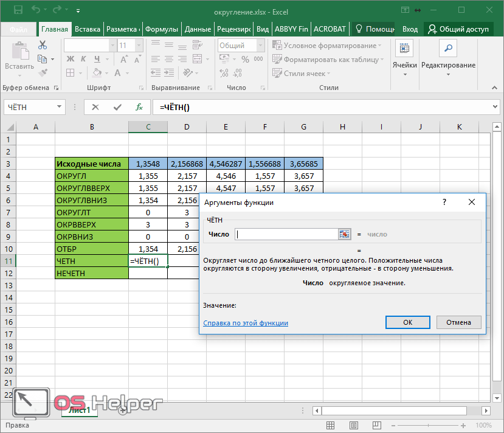The image size is (504, 433).
Task: Click the decrease indent icon
Action: click(156, 73)
